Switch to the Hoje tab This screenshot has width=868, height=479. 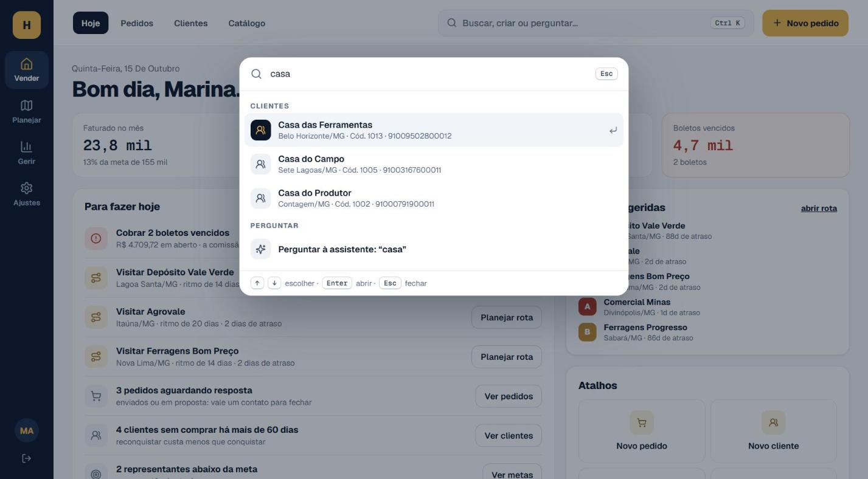click(x=91, y=23)
